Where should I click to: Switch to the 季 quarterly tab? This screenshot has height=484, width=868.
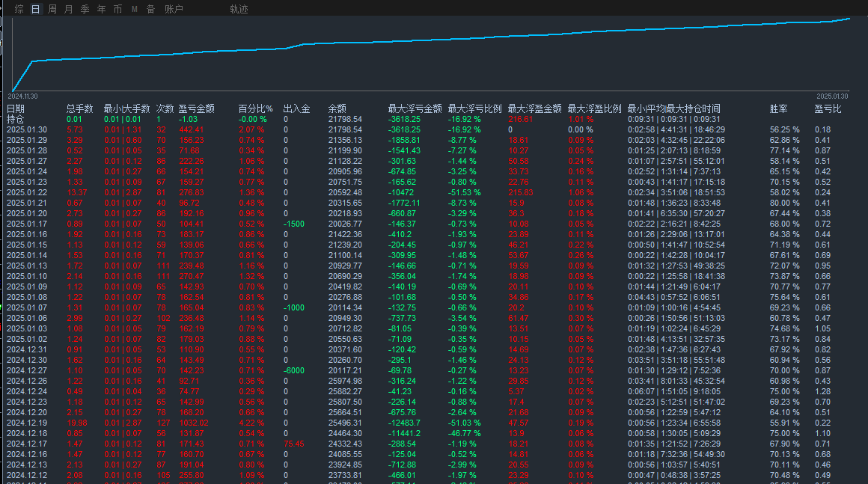(85, 10)
